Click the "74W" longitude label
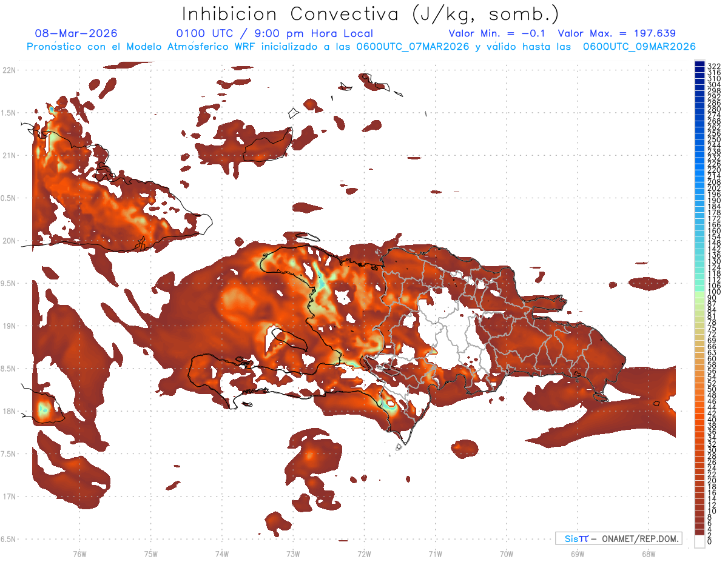This screenshot has width=728, height=562. click(222, 553)
